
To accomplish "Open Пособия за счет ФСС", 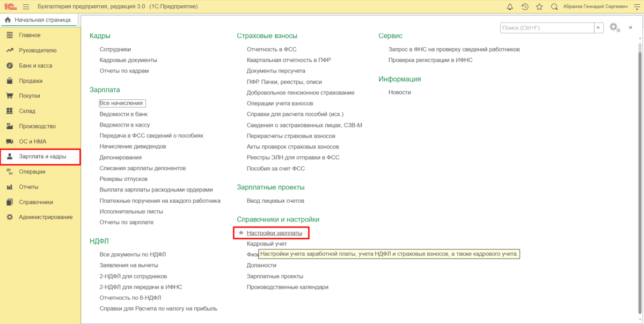I will click(276, 168).
